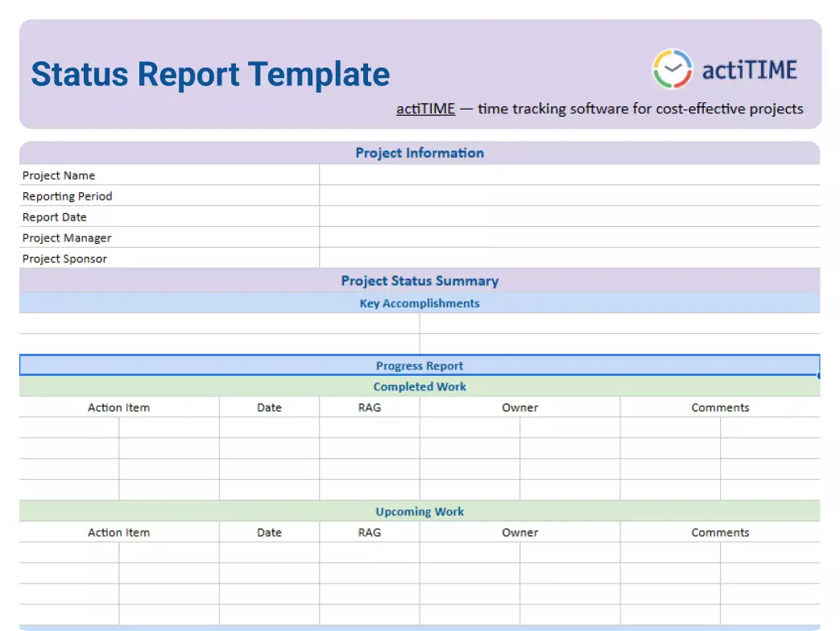
Task: Click the Status Report Template title
Action: coord(209,74)
